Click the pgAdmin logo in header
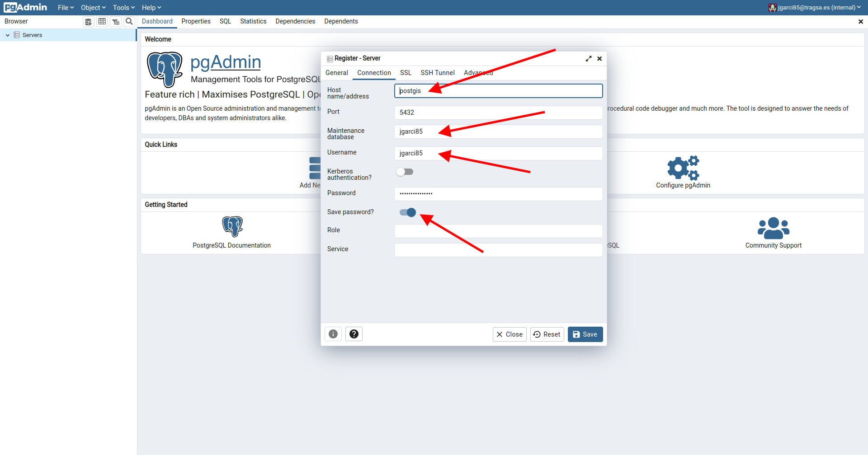This screenshot has width=868, height=455. pyautogui.click(x=26, y=7)
